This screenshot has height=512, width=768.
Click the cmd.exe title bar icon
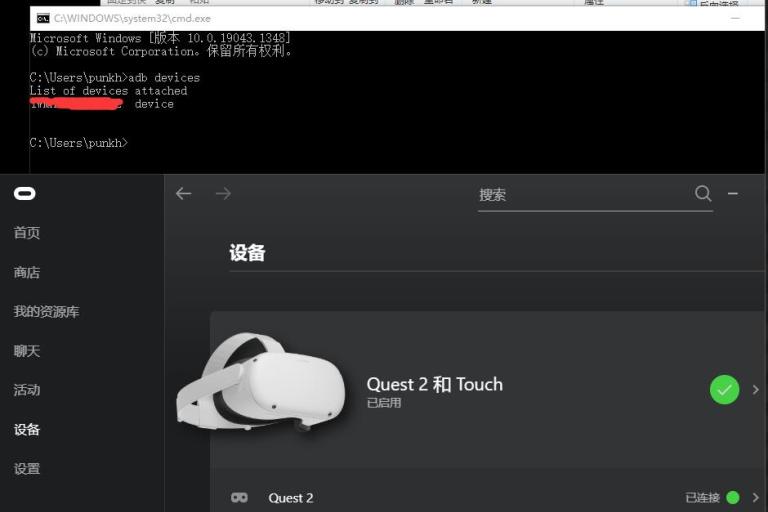click(x=43, y=19)
